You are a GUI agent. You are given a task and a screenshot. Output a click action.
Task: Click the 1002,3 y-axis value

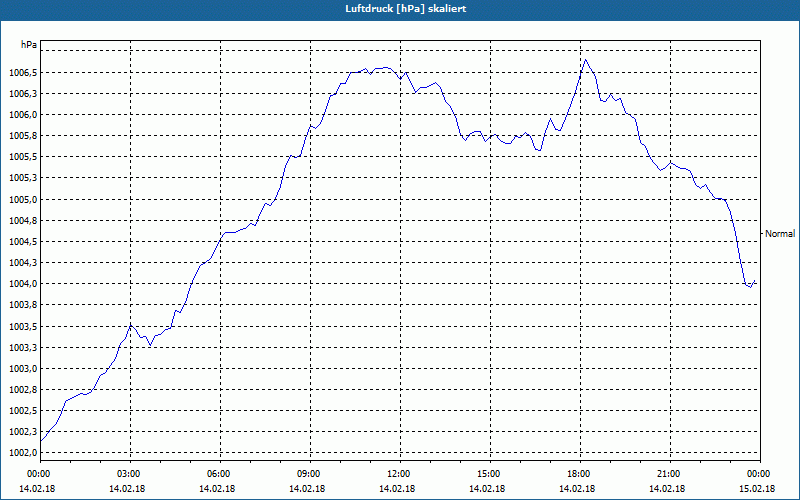(23, 432)
